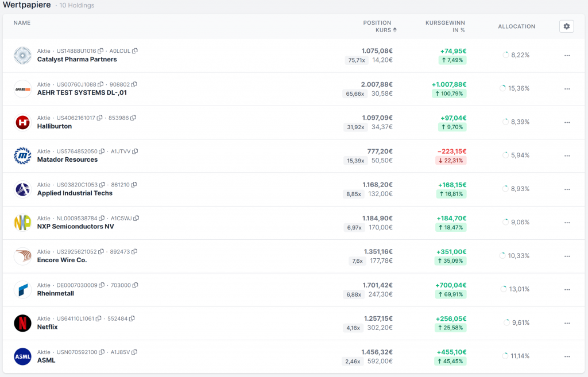The width and height of the screenshot is (588, 377).
Task: Copy ISIN US00760J1088 of AEHR Test Systems
Action: pos(100,84)
